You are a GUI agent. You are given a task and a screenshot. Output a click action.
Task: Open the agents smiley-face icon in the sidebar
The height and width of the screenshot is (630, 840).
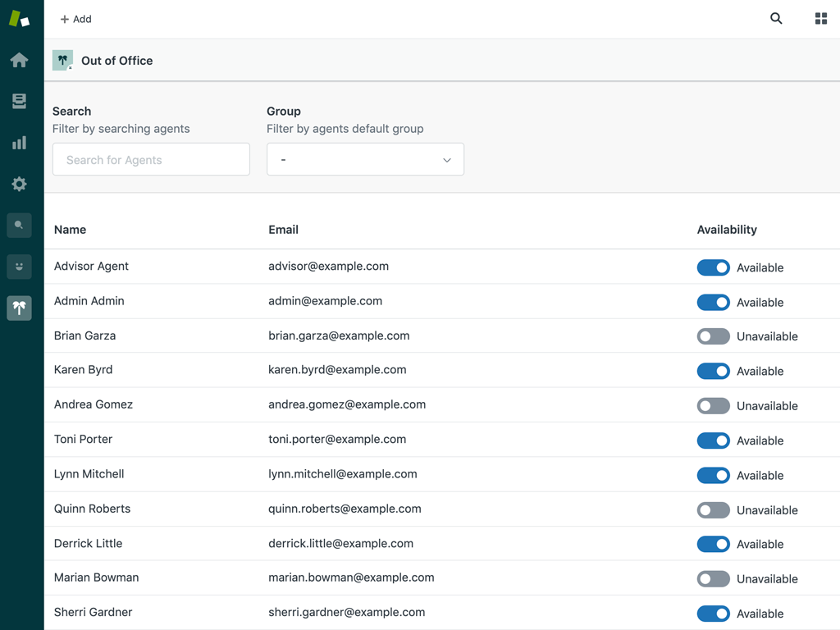tap(19, 267)
